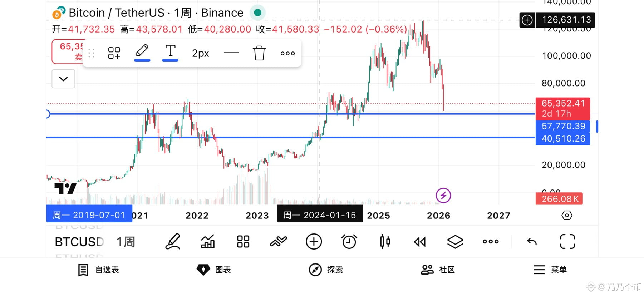
Task: Switch to the 社区 tab
Action: click(438, 270)
